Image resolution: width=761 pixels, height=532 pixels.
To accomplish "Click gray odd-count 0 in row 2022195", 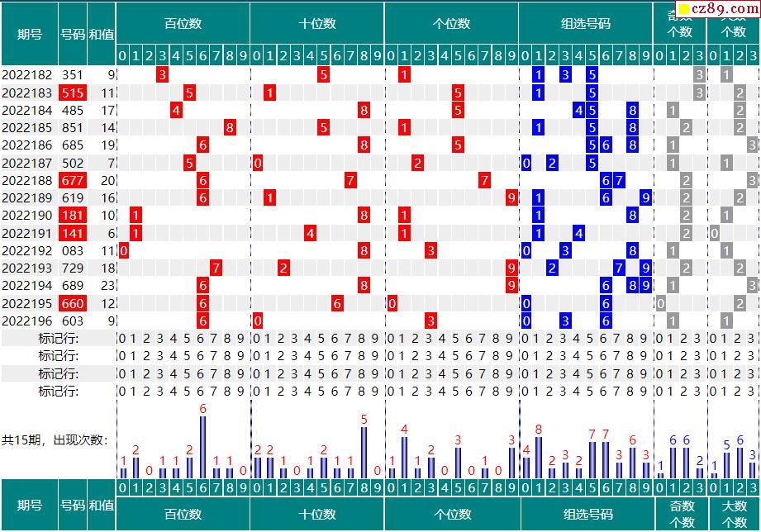I will pyautogui.click(x=660, y=303).
